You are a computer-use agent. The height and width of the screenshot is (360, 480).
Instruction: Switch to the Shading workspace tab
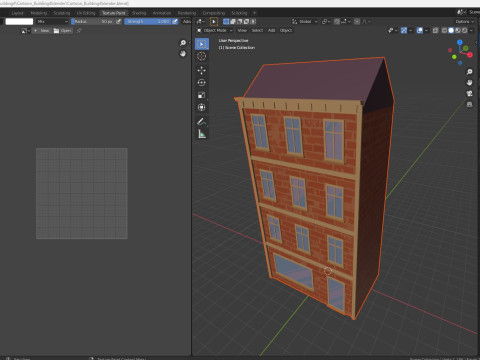point(139,13)
